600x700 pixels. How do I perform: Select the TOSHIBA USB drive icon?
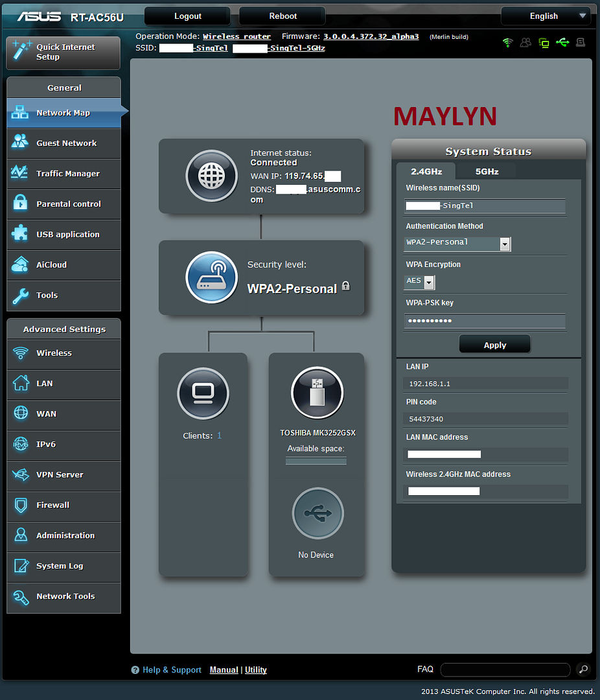(317, 393)
